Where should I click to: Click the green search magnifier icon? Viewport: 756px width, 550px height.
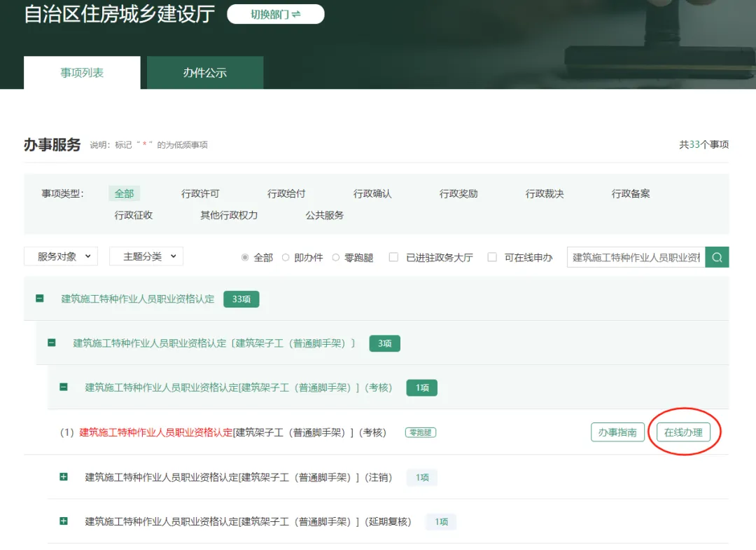coord(717,257)
